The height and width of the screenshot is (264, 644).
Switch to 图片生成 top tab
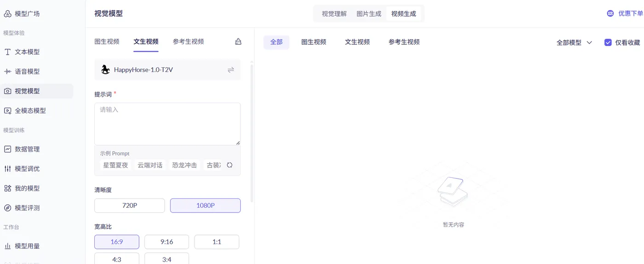369,14
